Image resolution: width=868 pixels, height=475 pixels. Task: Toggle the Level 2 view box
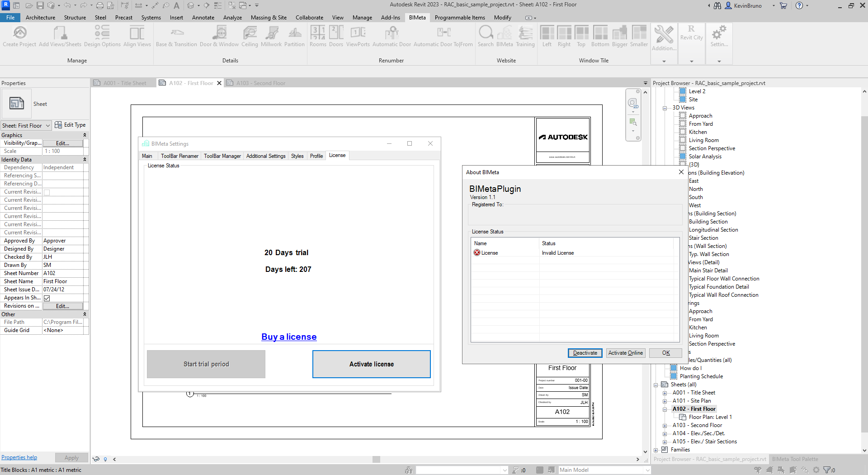683,91
